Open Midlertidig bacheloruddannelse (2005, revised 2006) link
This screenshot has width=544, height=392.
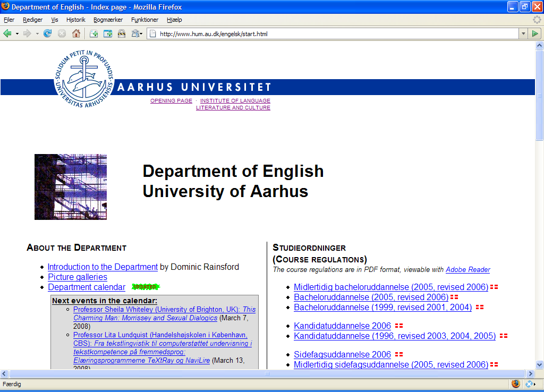391,287
